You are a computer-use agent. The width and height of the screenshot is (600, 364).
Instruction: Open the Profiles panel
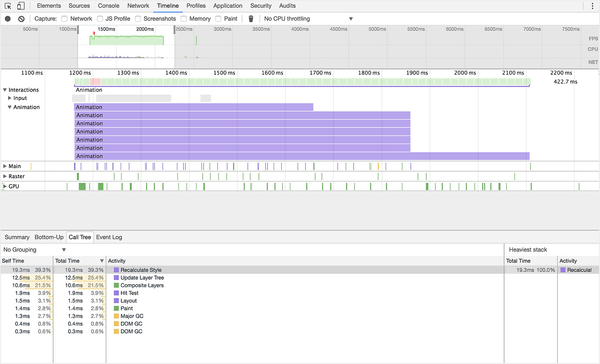tap(196, 6)
